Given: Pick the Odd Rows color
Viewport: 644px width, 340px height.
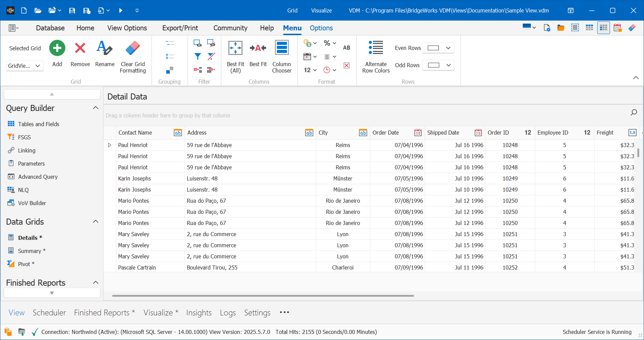Looking at the screenshot, I should pos(439,65).
